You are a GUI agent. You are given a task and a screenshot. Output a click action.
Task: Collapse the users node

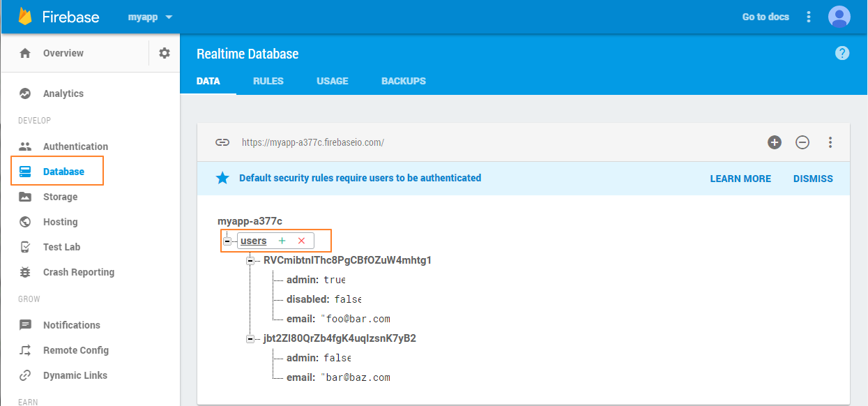227,241
